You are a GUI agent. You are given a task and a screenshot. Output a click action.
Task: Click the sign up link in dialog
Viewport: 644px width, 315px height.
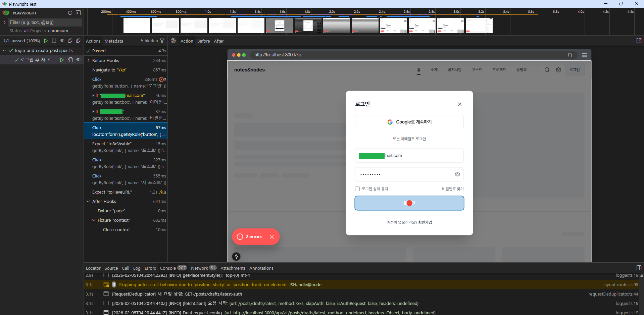tap(425, 222)
